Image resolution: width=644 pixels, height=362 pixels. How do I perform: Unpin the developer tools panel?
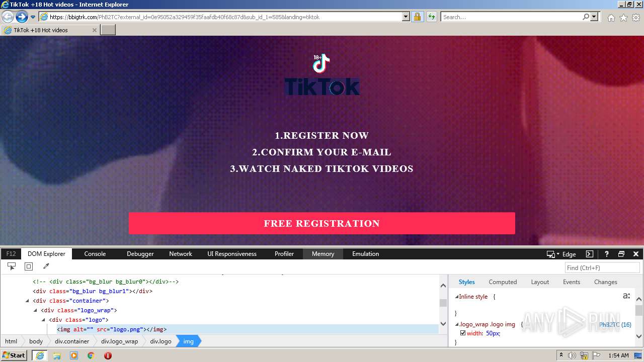(621, 254)
